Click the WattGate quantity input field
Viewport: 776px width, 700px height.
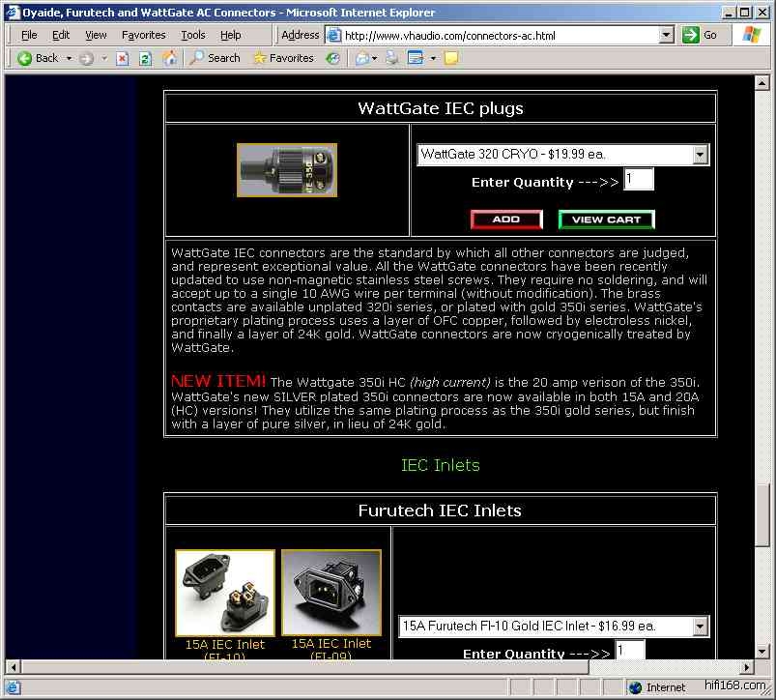(638, 180)
